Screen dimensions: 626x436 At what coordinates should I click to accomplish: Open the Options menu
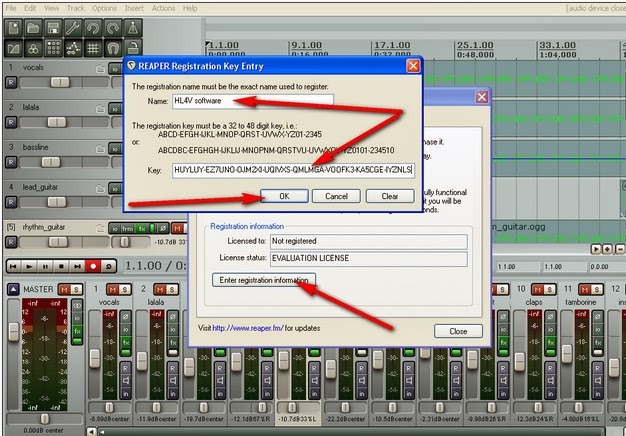[x=104, y=8]
